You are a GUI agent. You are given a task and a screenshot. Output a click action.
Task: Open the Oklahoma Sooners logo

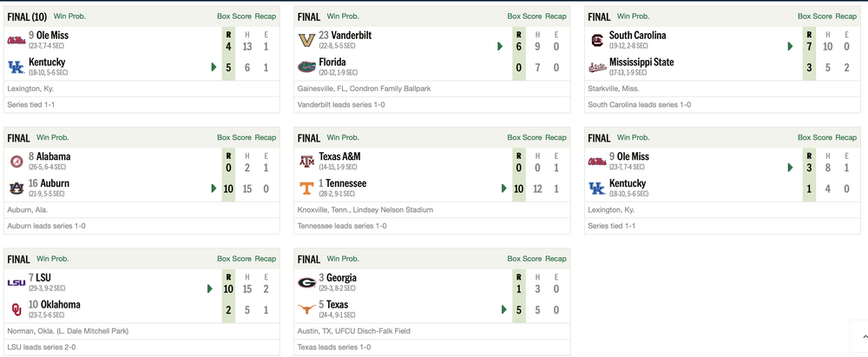[x=16, y=308]
